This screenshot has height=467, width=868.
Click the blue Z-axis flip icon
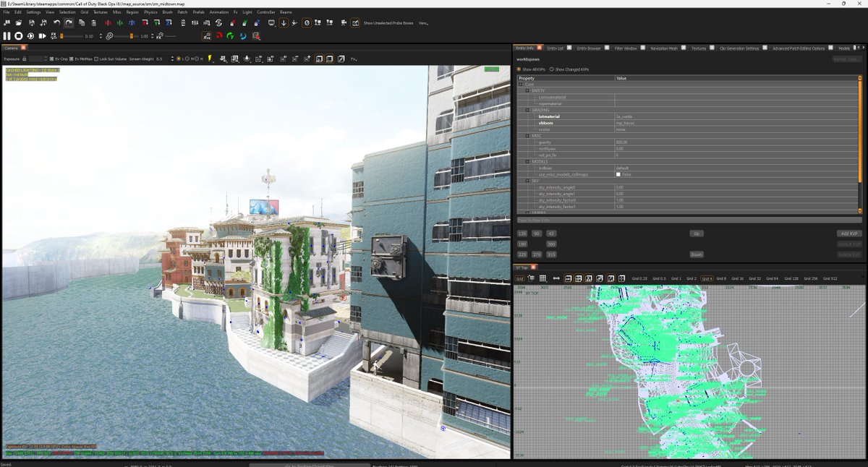[x=132, y=22]
